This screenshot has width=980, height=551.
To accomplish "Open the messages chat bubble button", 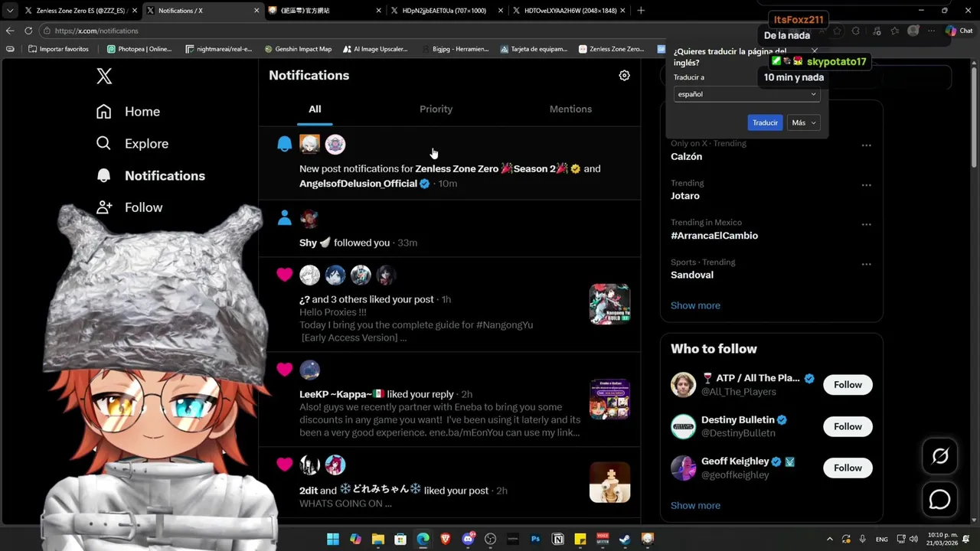I will [939, 500].
